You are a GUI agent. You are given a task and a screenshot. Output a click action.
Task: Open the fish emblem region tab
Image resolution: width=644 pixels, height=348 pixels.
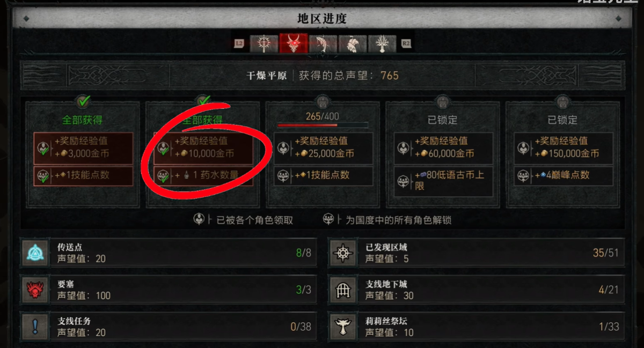(323, 43)
